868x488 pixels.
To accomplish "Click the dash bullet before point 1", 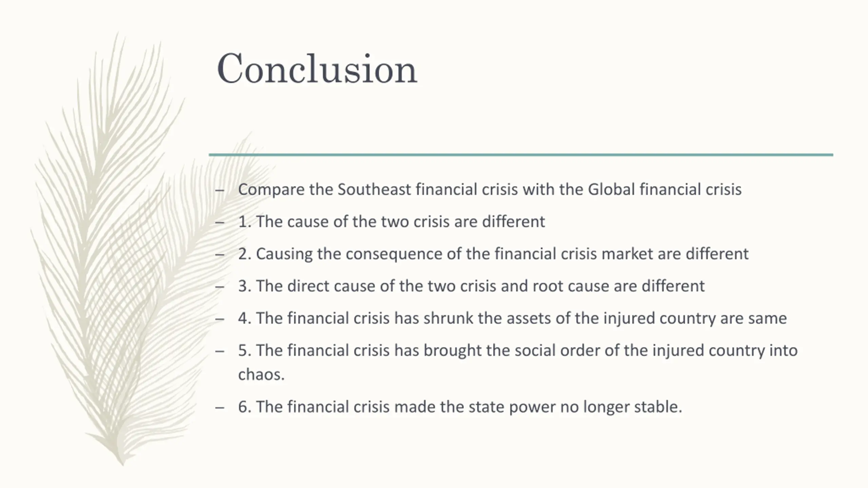I will (x=220, y=223).
